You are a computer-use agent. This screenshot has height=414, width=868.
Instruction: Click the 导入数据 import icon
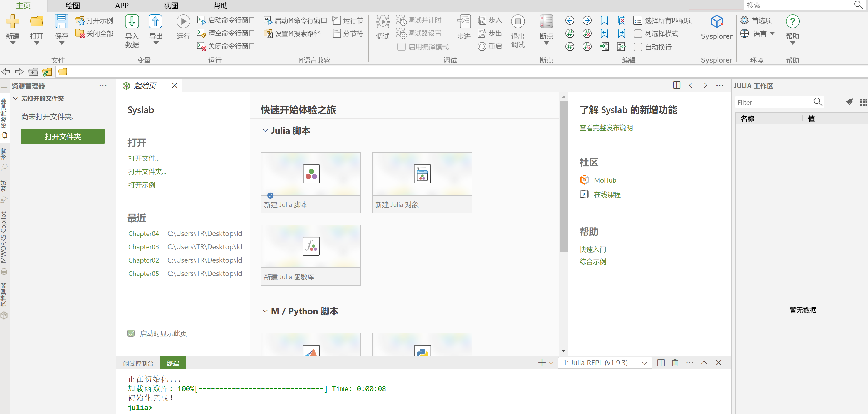pos(132,22)
